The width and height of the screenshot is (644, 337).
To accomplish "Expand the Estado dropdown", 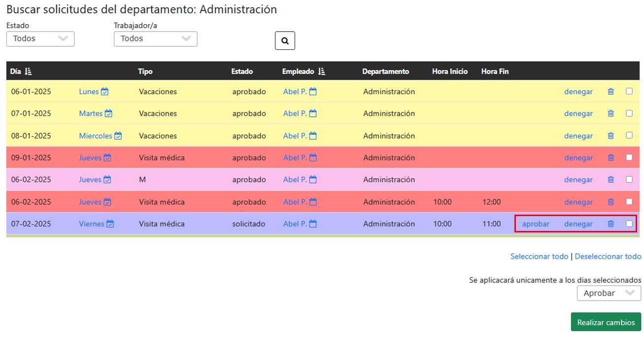I will coord(40,39).
